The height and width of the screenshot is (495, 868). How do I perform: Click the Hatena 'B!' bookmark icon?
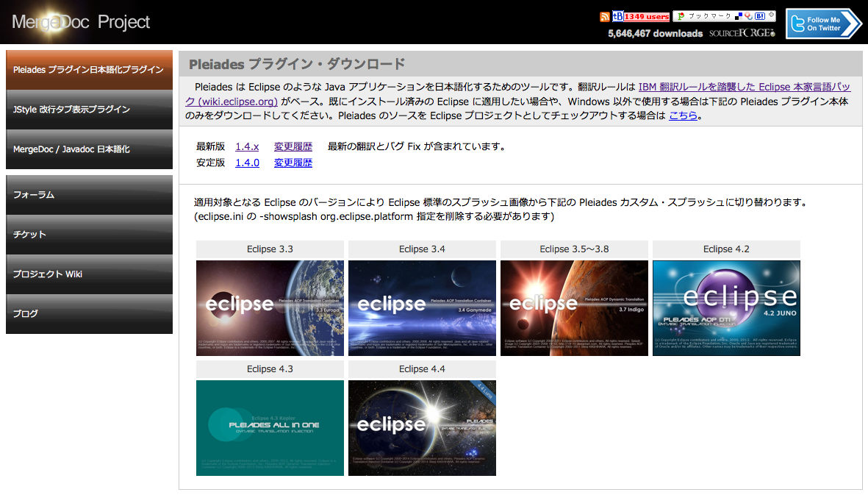[760, 16]
